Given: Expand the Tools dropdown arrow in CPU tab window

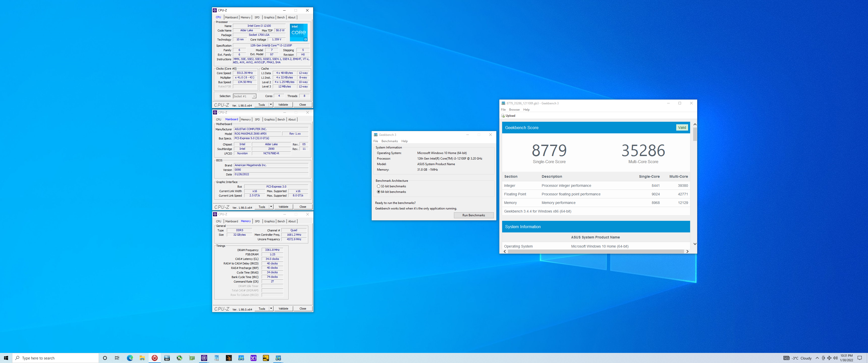Looking at the screenshot, I should click(x=270, y=105).
